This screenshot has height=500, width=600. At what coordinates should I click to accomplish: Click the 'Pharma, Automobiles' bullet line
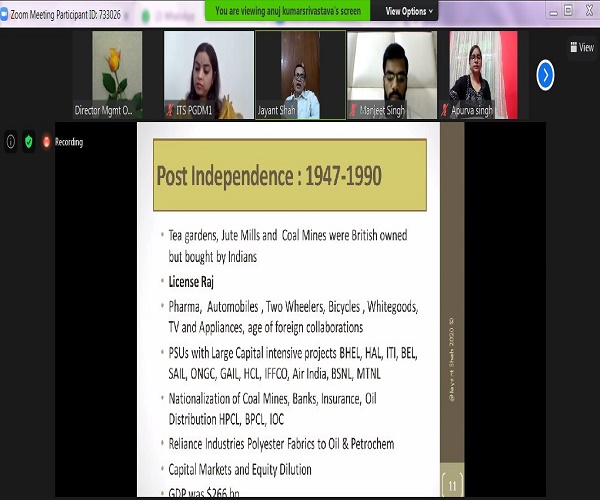[x=293, y=317]
